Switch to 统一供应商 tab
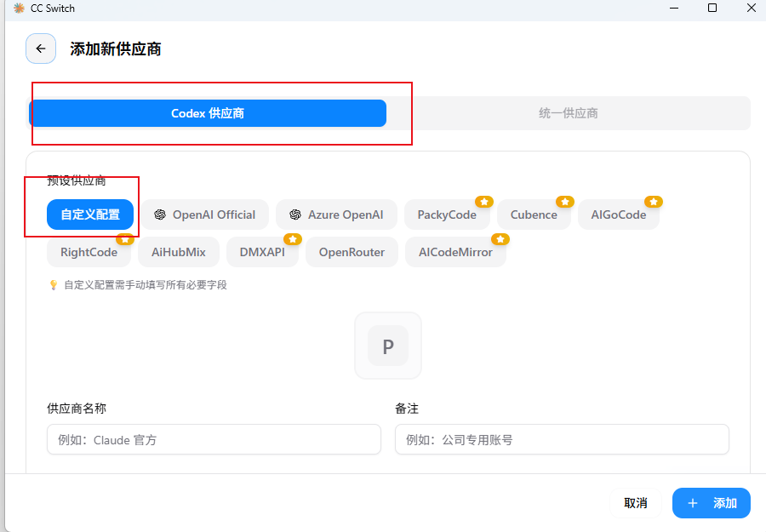 coord(569,113)
